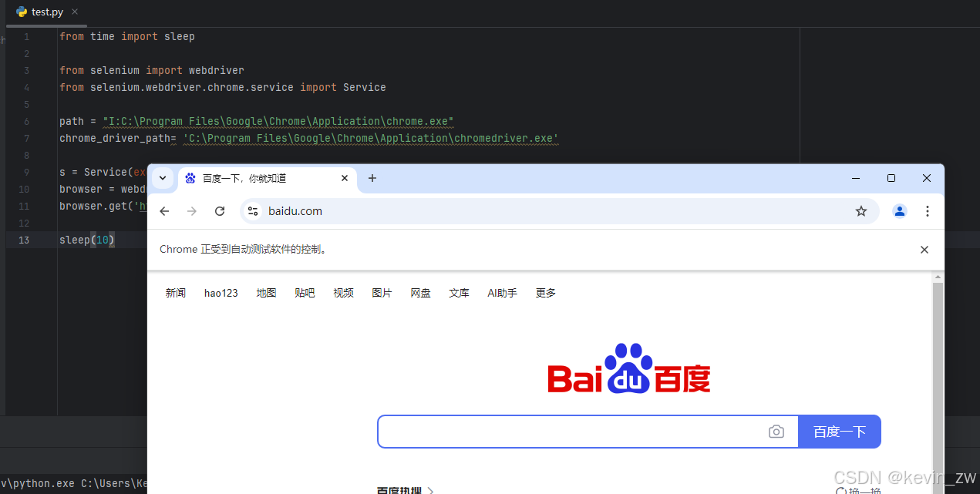Open the 视频 link

click(x=343, y=293)
